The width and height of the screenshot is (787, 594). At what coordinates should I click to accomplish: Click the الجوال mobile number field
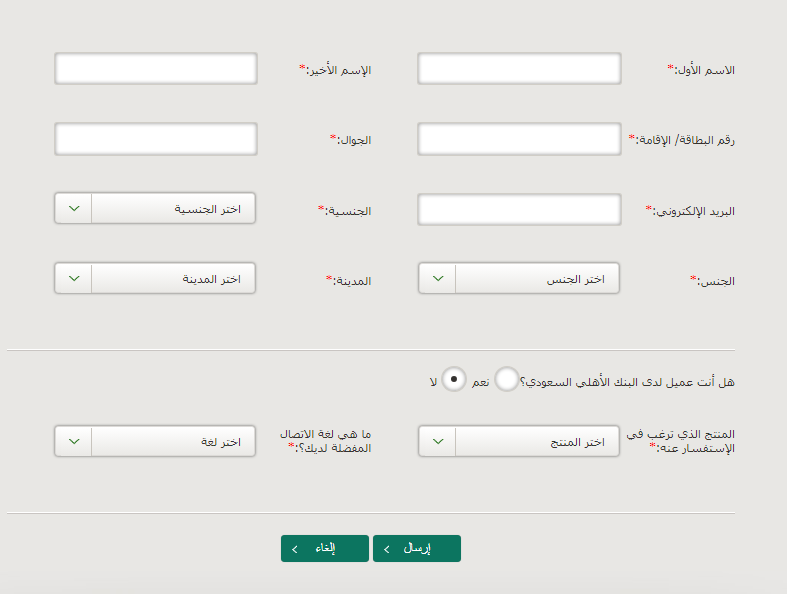[x=156, y=139]
